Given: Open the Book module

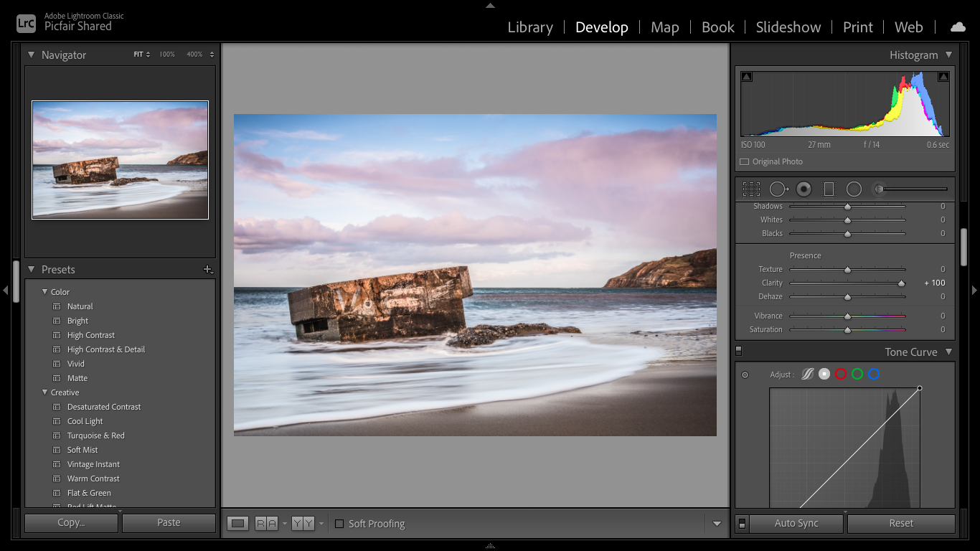Looking at the screenshot, I should coord(718,27).
